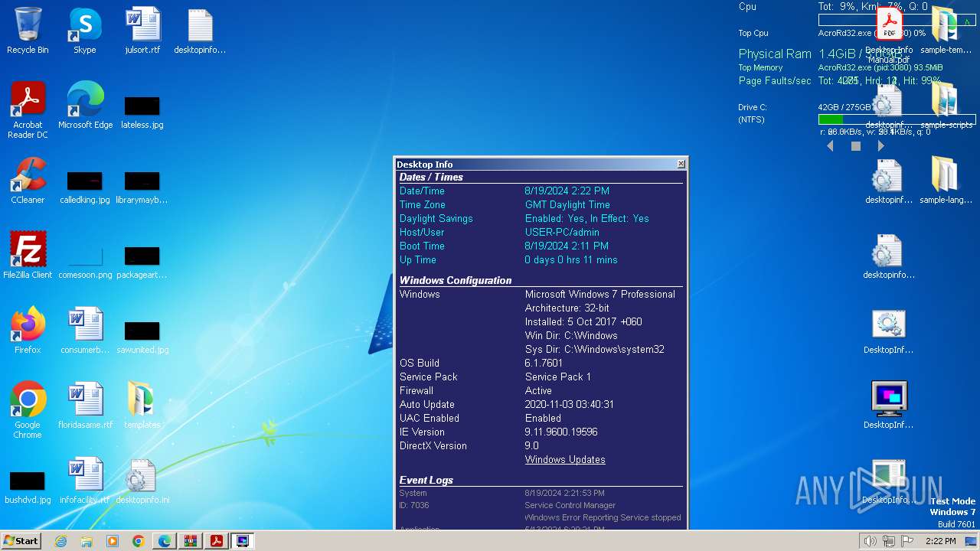Click the Edge taskbar icon
Viewport: 980px width, 551px height.
pyautogui.click(x=164, y=541)
